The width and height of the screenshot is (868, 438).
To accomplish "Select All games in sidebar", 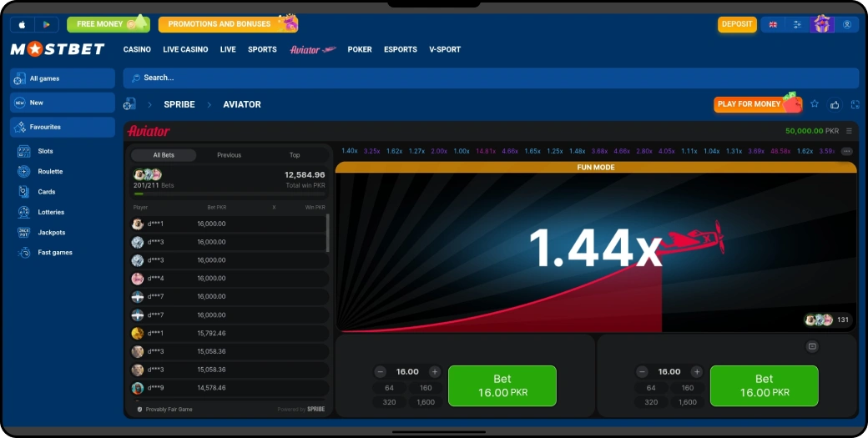I will pyautogui.click(x=63, y=78).
